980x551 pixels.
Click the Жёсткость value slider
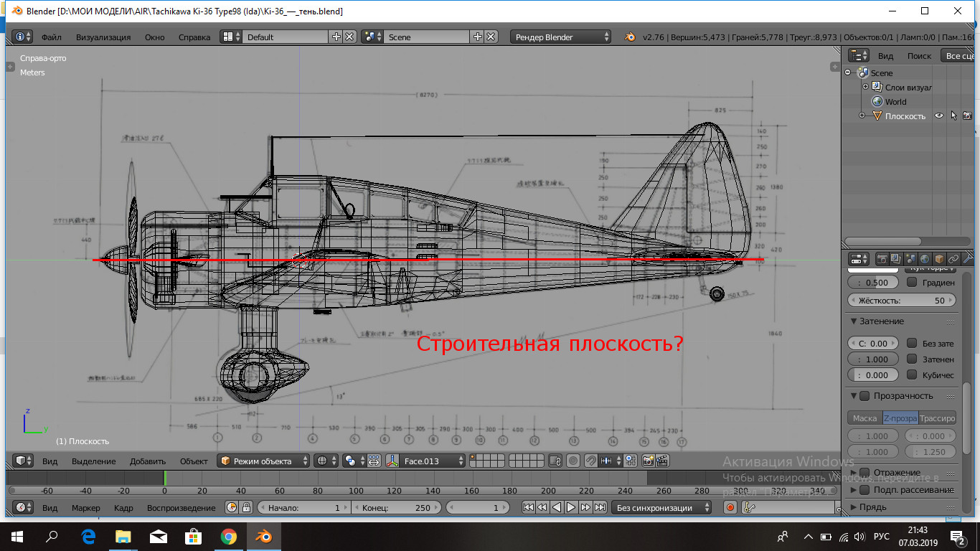pyautogui.click(x=902, y=301)
